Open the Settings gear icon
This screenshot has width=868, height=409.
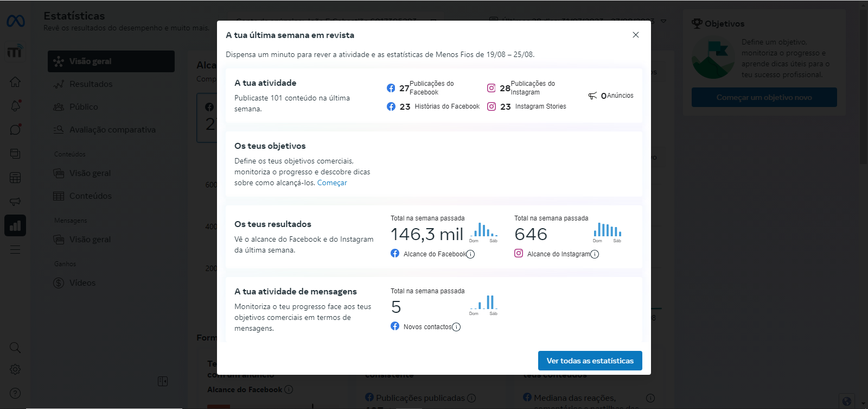coord(15,369)
